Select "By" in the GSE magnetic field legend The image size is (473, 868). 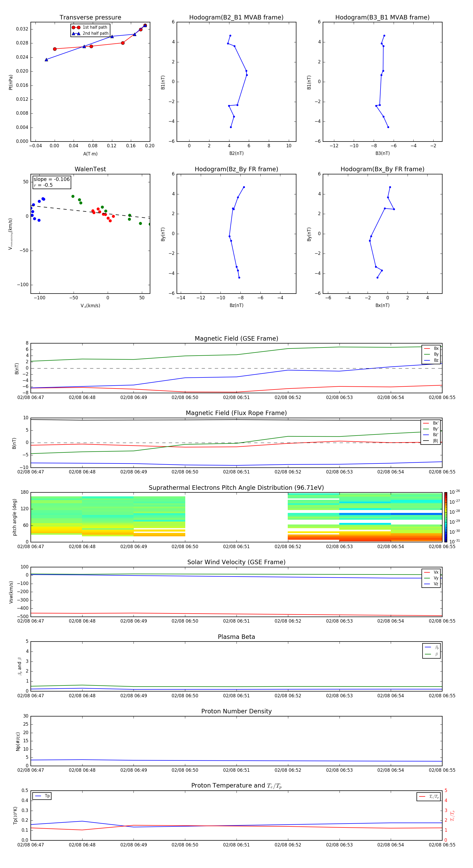pyautogui.click(x=431, y=354)
